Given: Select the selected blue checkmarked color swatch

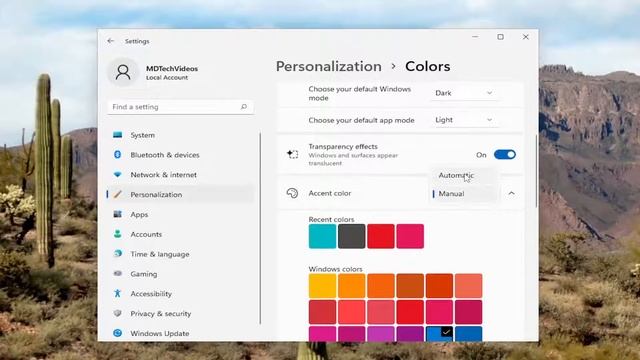Looking at the screenshot, I should (x=439, y=333).
